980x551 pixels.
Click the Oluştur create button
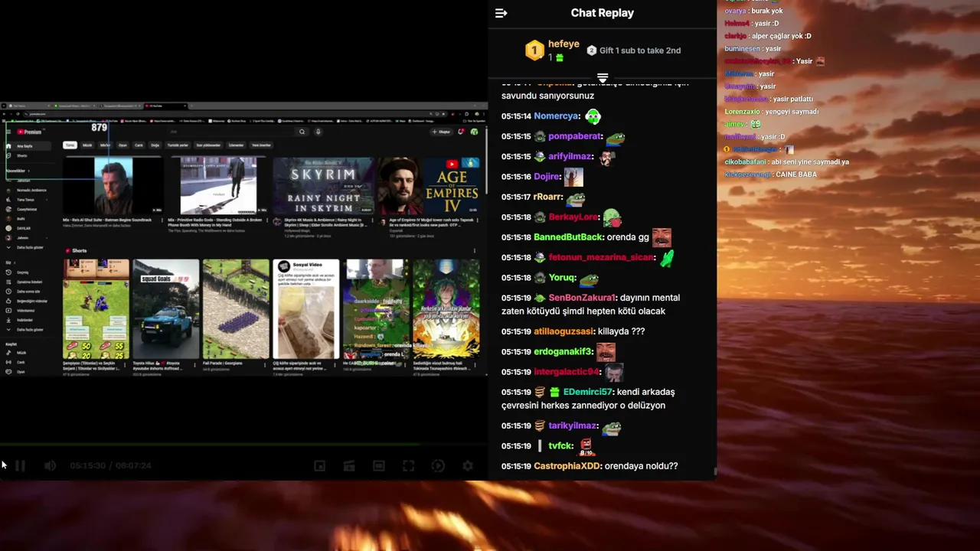tap(441, 132)
